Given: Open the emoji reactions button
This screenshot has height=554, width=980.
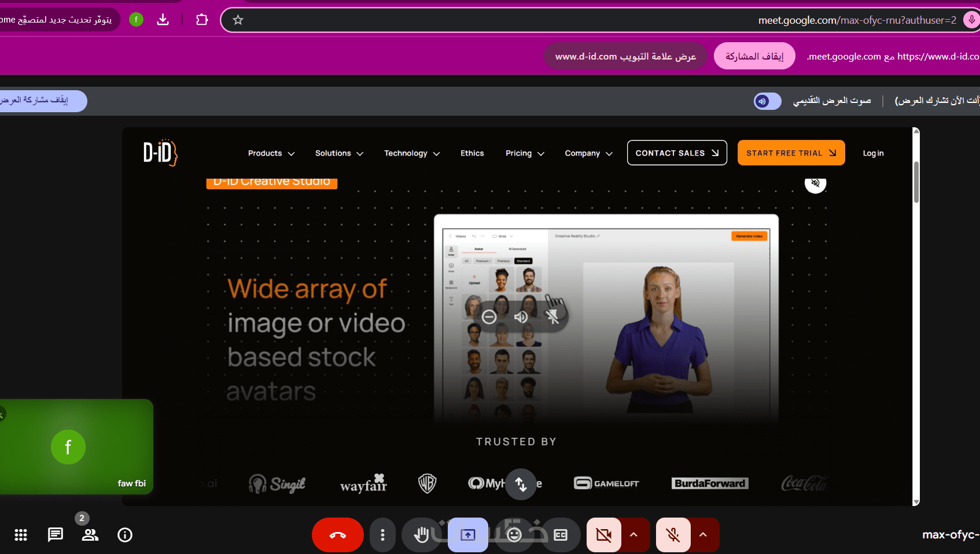Looking at the screenshot, I should pos(514,535).
